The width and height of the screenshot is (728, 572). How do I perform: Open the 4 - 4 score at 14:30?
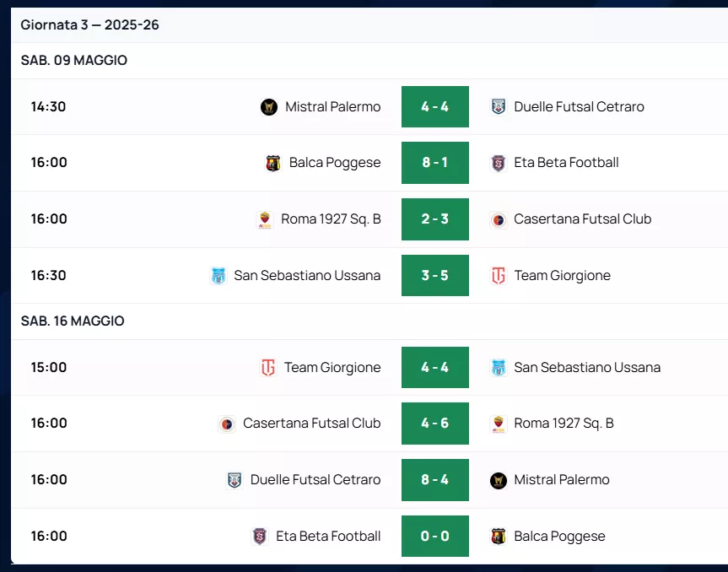(x=435, y=107)
